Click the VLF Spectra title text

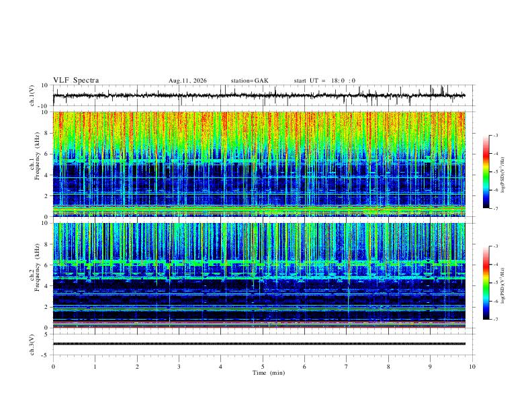tap(76, 81)
